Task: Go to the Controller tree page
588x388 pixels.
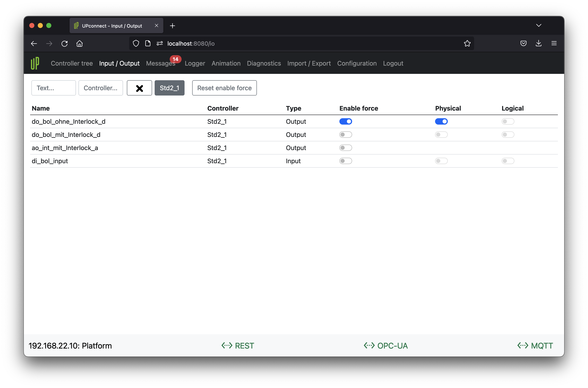Action: 72,63
